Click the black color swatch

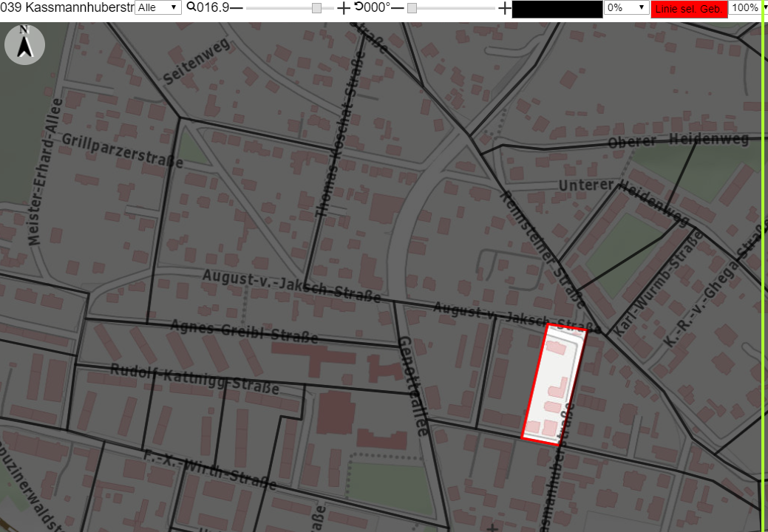pyautogui.click(x=557, y=10)
